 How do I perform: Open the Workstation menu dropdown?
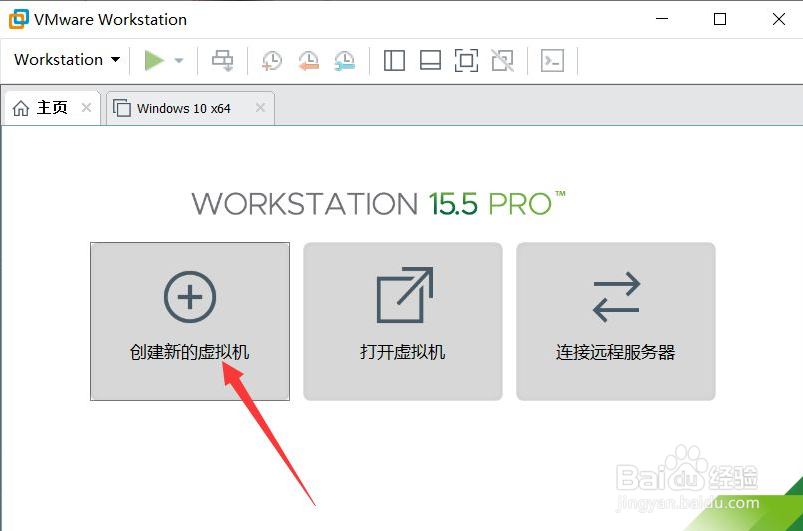pos(67,59)
